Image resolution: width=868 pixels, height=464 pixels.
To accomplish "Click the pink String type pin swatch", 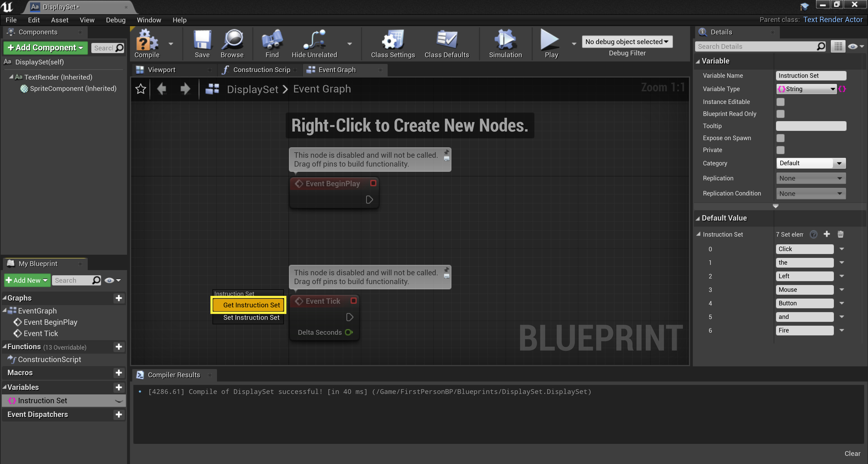I will 842,89.
